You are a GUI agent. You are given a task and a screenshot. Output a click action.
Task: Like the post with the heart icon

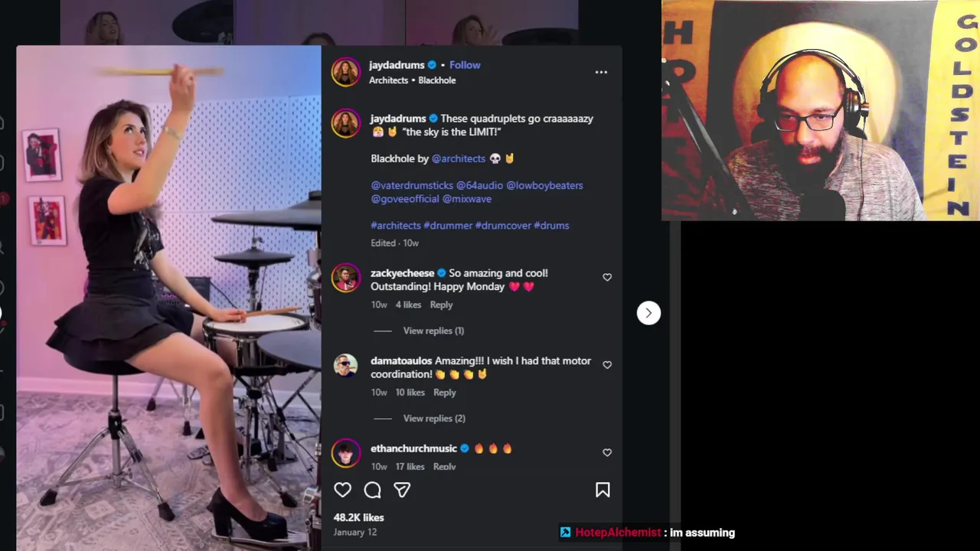coord(342,490)
